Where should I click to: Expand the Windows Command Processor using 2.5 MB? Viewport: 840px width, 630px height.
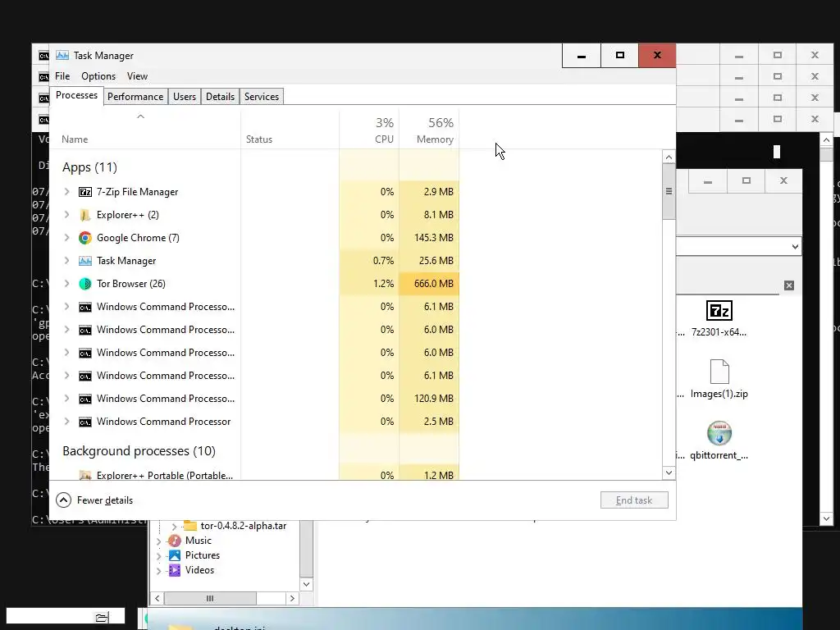(x=66, y=422)
